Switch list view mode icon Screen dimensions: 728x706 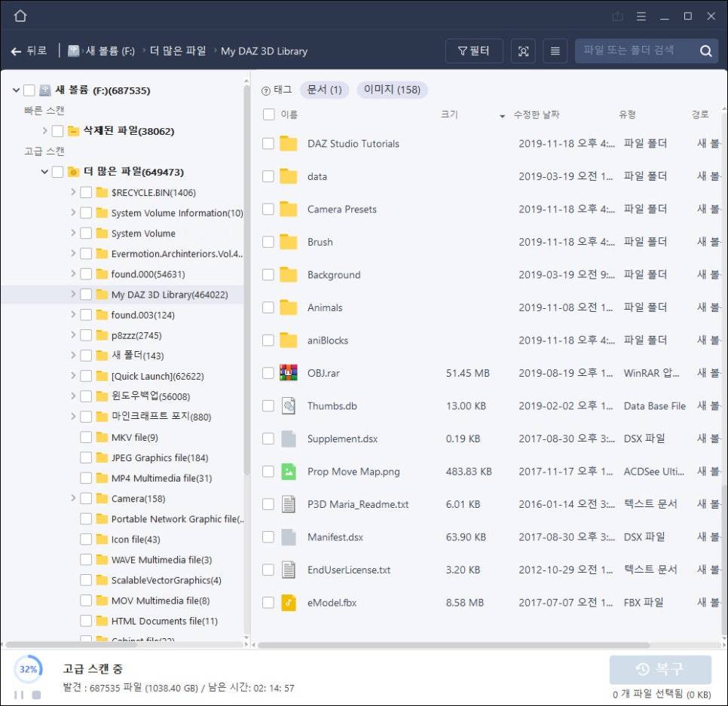pyautogui.click(x=555, y=51)
